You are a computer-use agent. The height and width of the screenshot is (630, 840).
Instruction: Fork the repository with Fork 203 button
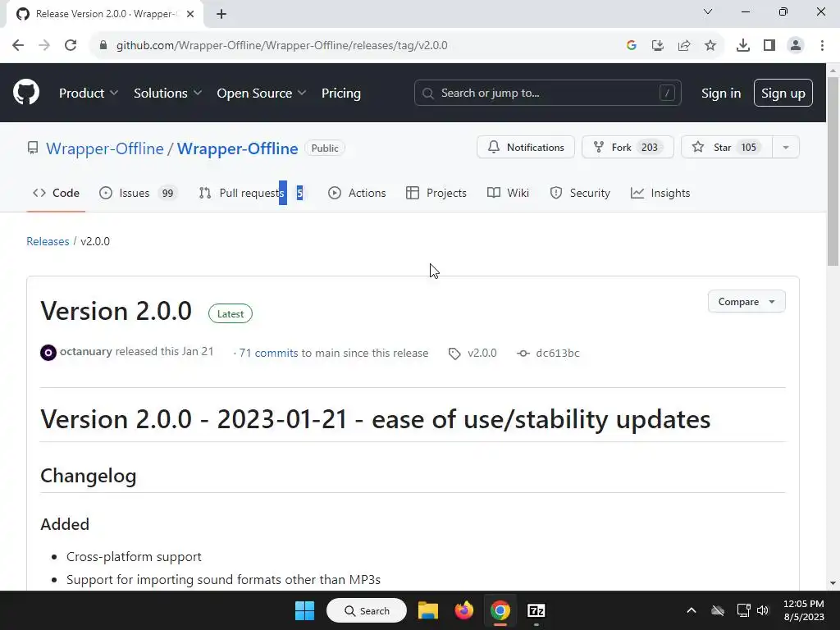tap(628, 148)
